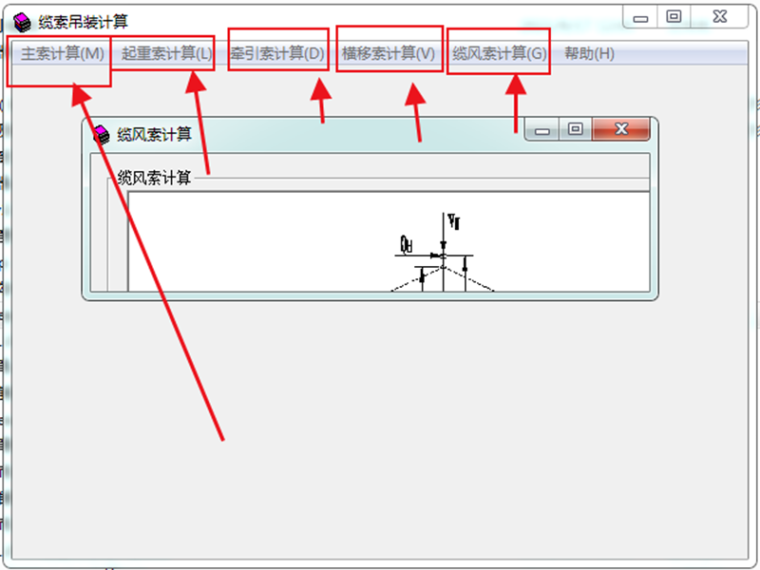
Task: Maximize the main 缆索吊装计算 window
Action: point(674,17)
